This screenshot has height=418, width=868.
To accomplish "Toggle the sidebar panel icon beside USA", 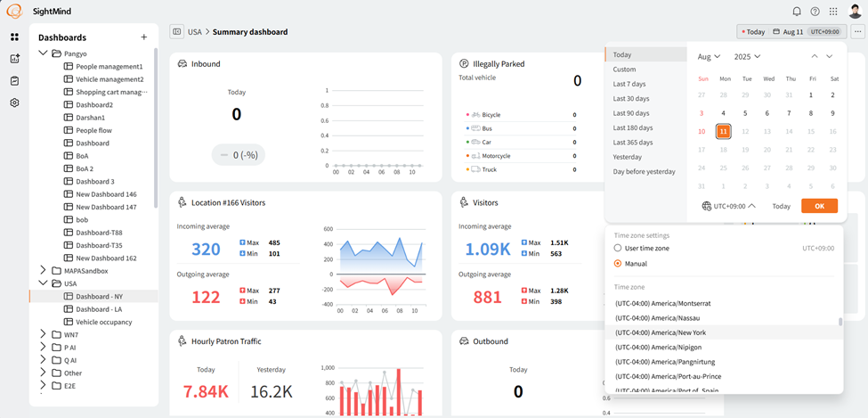I will coord(177,32).
